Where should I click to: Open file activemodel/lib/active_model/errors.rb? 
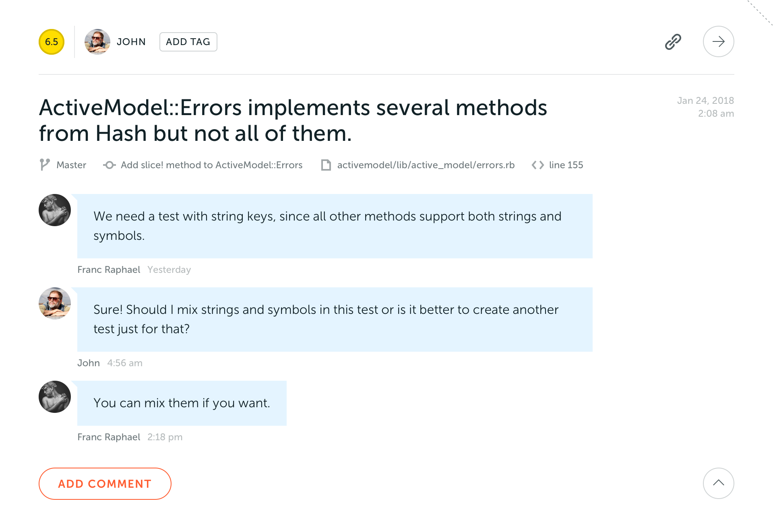click(x=426, y=165)
